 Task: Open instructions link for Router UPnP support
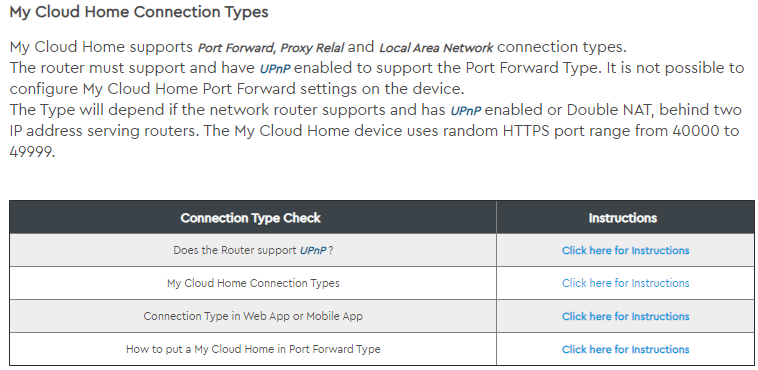625,251
